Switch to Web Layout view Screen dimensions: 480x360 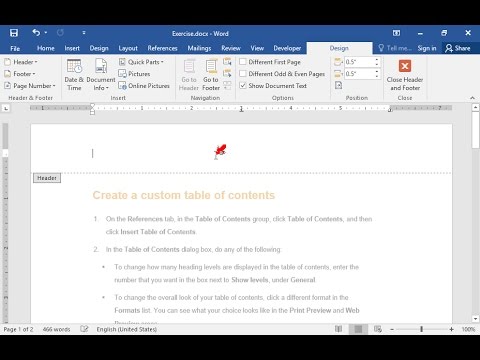(378, 329)
